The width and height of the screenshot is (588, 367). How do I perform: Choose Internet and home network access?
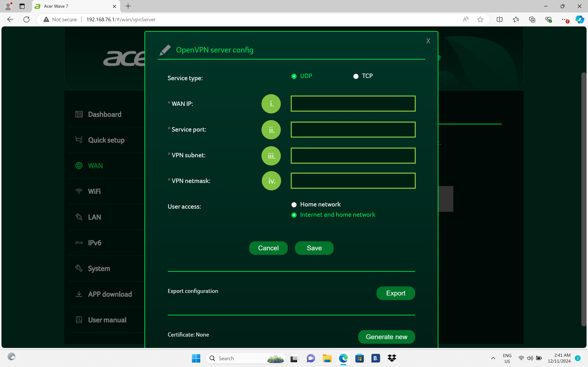click(x=294, y=215)
